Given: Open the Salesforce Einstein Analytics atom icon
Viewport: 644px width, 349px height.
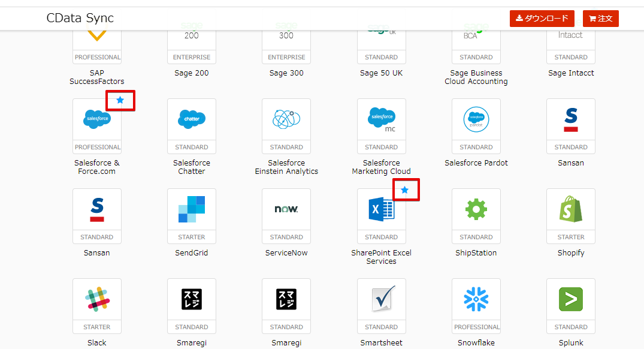Looking at the screenshot, I should [x=286, y=119].
